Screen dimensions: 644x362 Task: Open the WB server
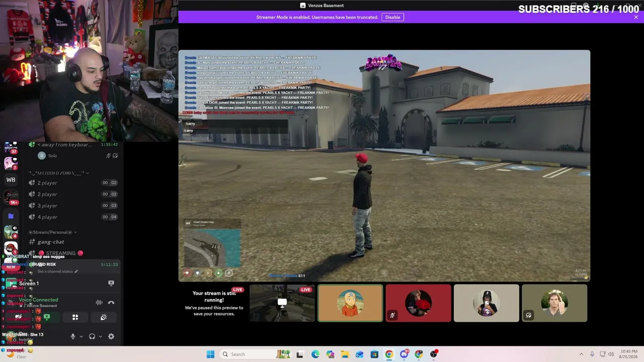pos(11,180)
